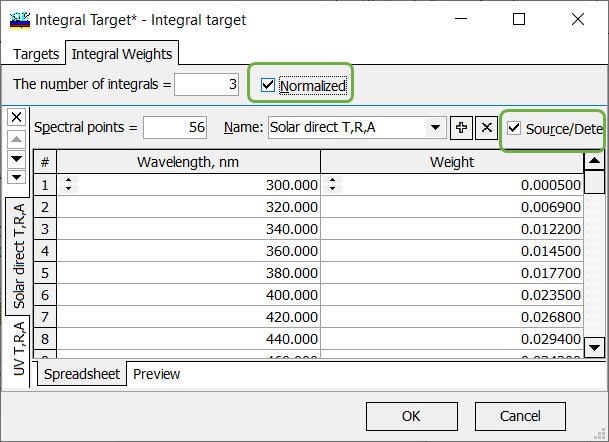This screenshot has height=442, width=609.
Task: Click the bottom down-arrow dropdown in left sidebar
Action: point(16,177)
